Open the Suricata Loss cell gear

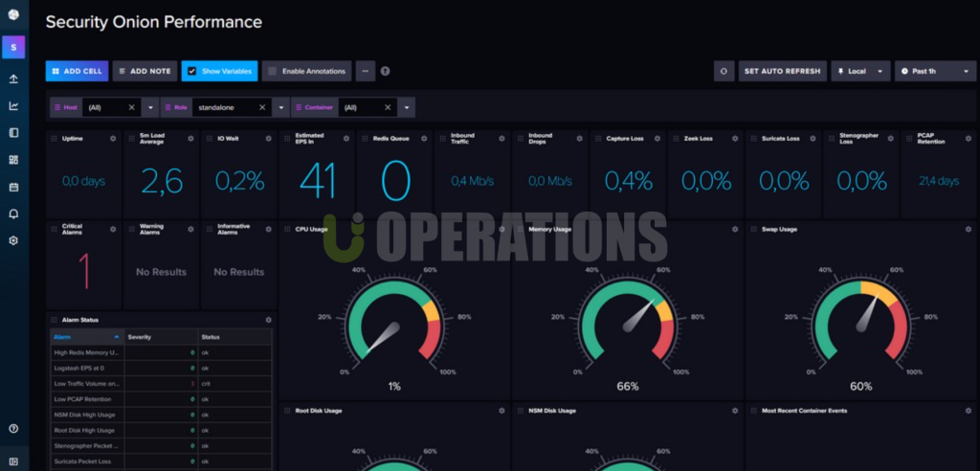[x=813, y=139]
